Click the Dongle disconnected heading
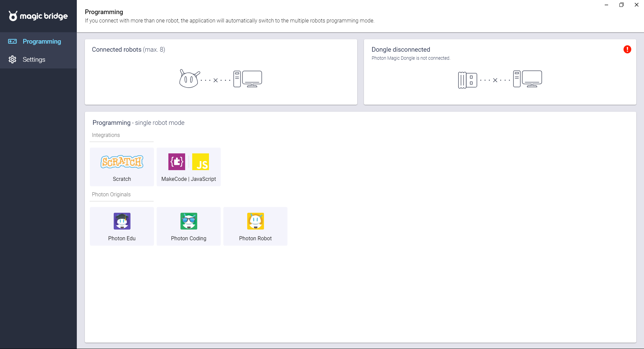The image size is (644, 349). click(401, 49)
